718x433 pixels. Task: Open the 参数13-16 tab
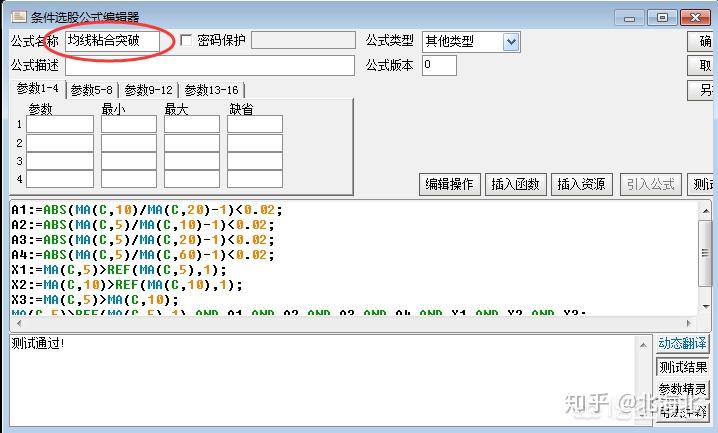tap(211, 90)
